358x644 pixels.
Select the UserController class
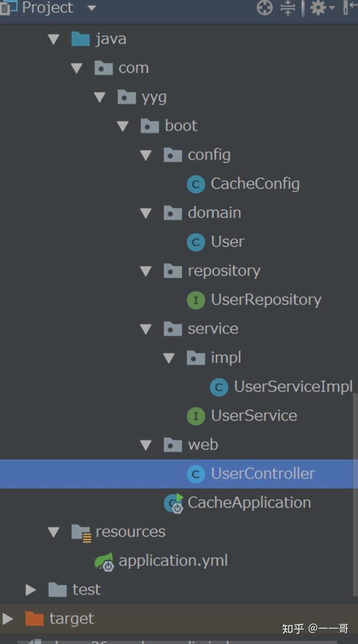(263, 474)
